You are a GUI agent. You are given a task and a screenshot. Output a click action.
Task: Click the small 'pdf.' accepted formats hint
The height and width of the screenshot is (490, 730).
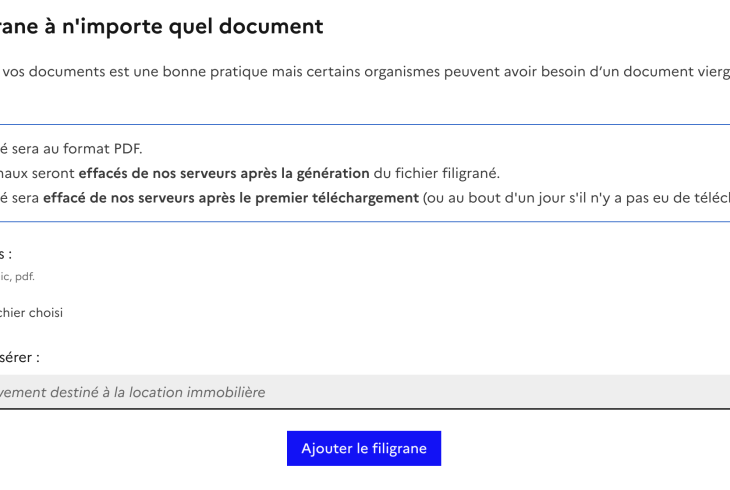point(25,277)
